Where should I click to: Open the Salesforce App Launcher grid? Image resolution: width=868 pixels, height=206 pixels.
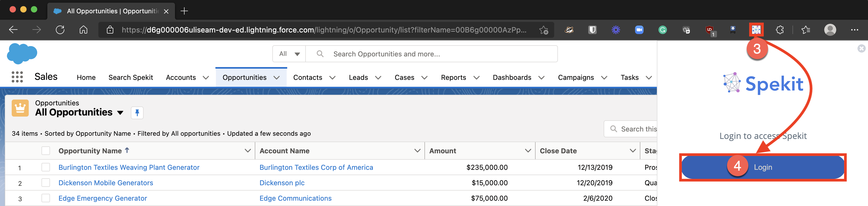point(17,77)
